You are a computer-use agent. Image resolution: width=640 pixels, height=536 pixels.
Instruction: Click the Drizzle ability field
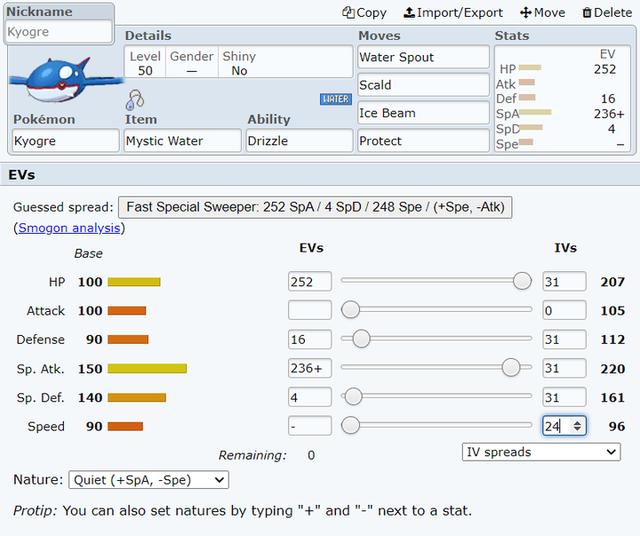297,141
